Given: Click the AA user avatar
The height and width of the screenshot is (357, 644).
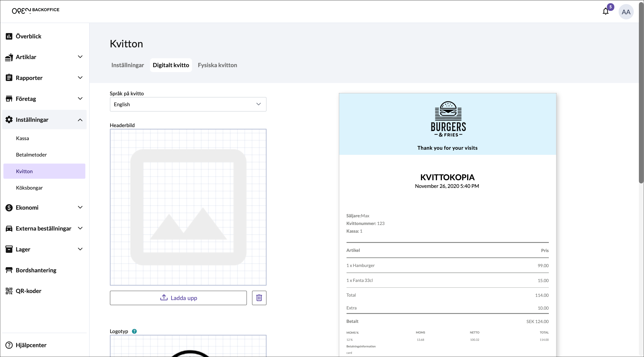Looking at the screenshot, I should pos(626,12).
